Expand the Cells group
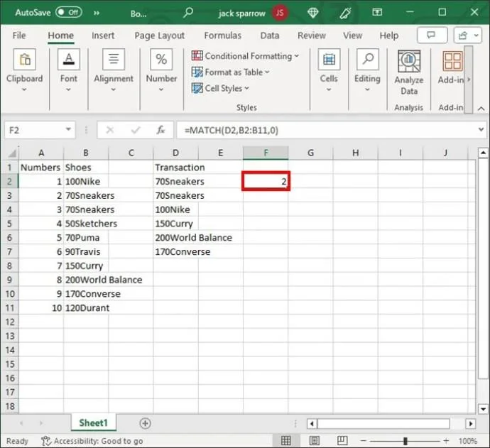Image resolution: width=490 pixels, height=448 pixels. pyautogui.click(x=329, y=70)
